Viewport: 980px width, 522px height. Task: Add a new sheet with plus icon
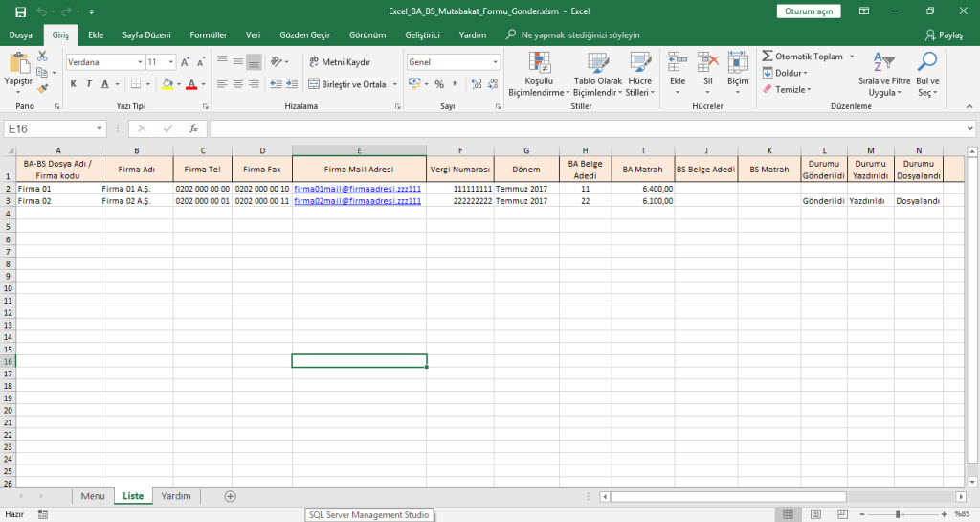(230, 496)
